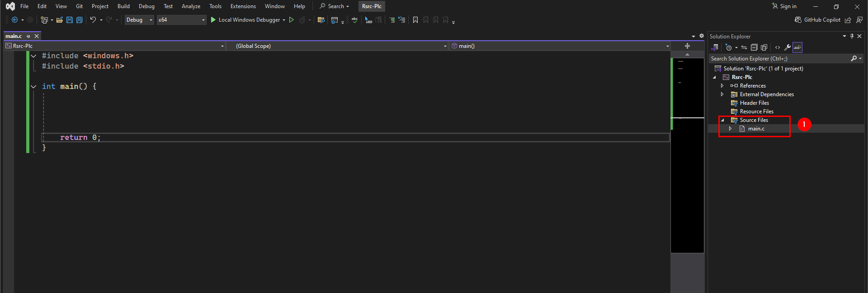868x293 pixels.
Task: Open the main() member dropdown
Action: click(560, 46)
